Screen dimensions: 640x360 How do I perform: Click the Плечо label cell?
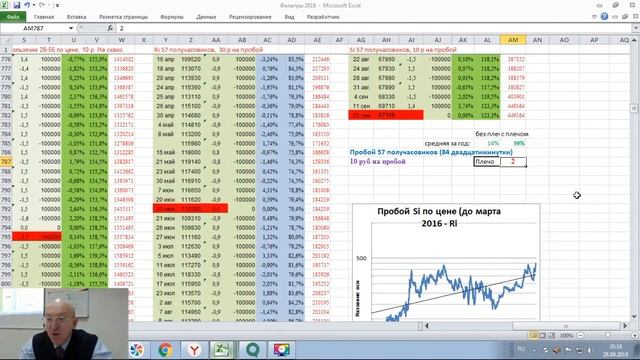(487, 162)
